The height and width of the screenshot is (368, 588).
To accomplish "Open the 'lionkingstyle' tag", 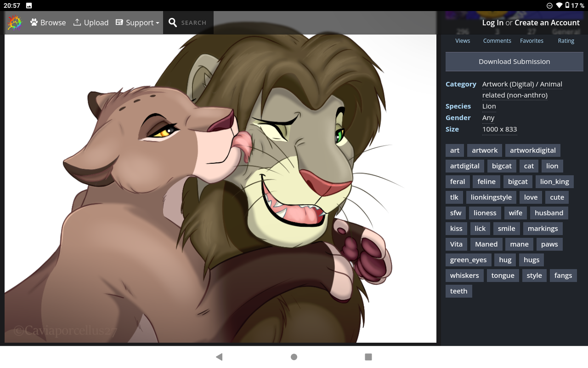I will coord(491,197).
